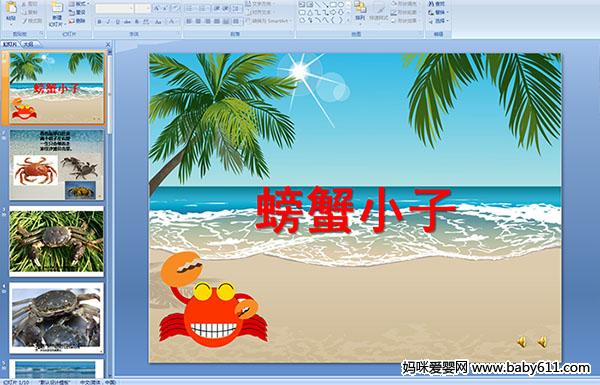Click the New Slide icon

[x=57, y=9]
